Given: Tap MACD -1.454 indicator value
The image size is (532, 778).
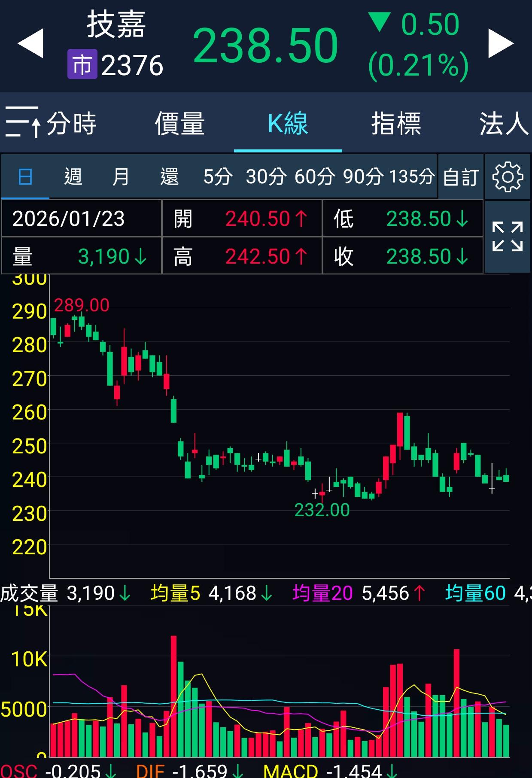Looking at the screenshot, I should (330, 771).
